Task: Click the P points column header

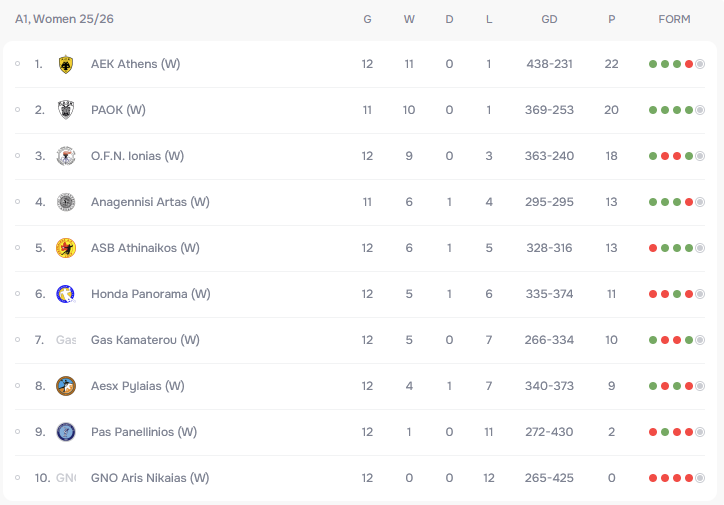Action: (x=611, y=19)
